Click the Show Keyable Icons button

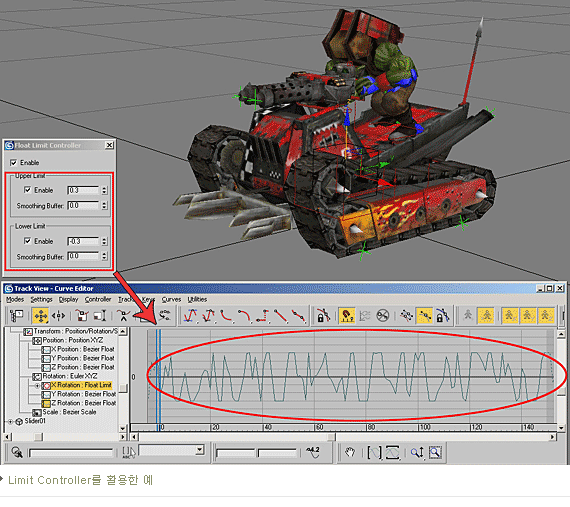click(x=383, y=315)
